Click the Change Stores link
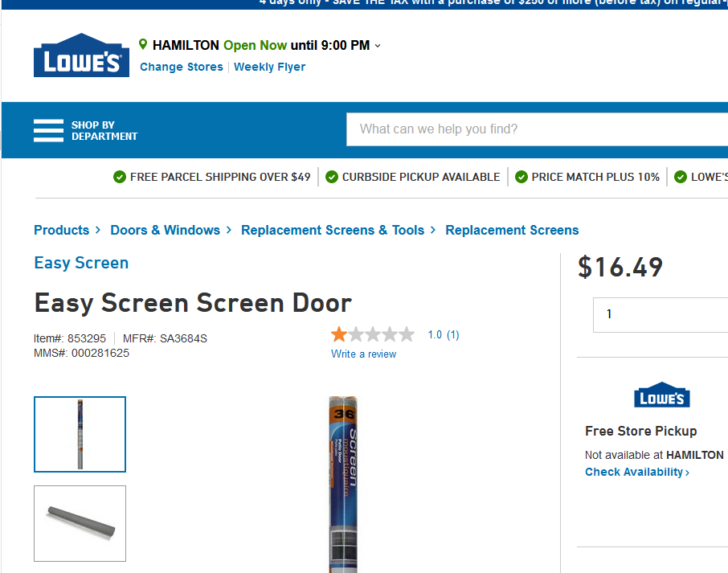728x573 pixels. tap(182, 67)
